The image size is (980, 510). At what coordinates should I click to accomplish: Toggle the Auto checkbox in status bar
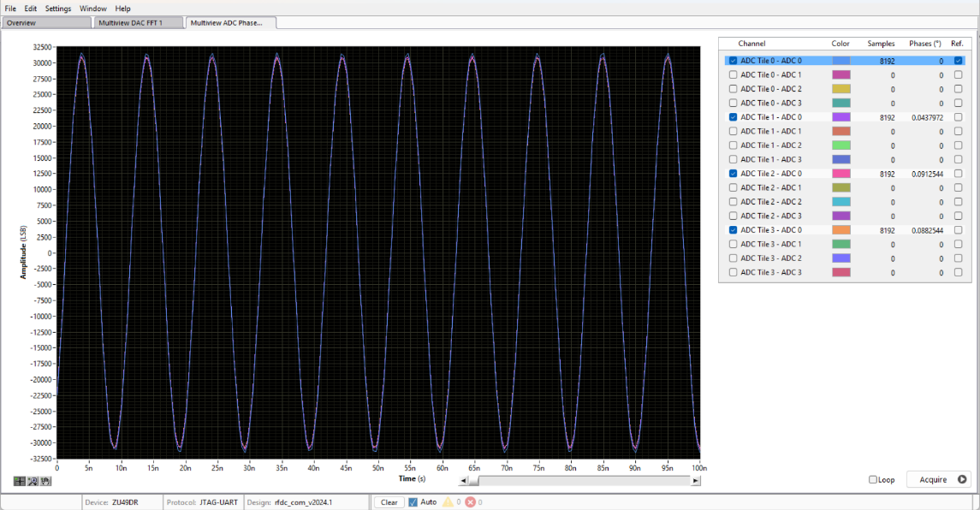(413, 502)
